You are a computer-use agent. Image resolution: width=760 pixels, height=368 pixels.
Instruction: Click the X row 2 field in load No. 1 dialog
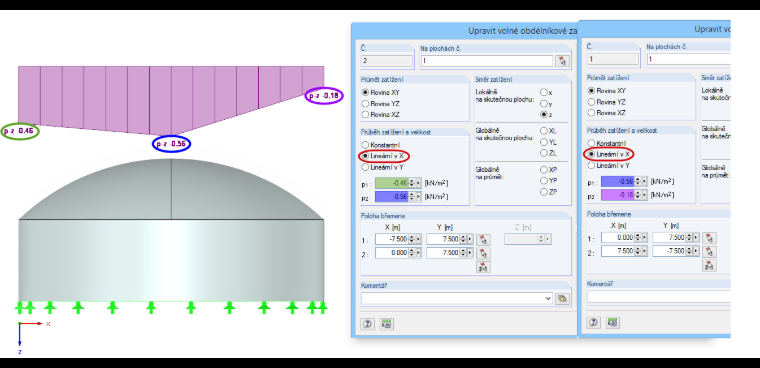click(x=618, y=251)
